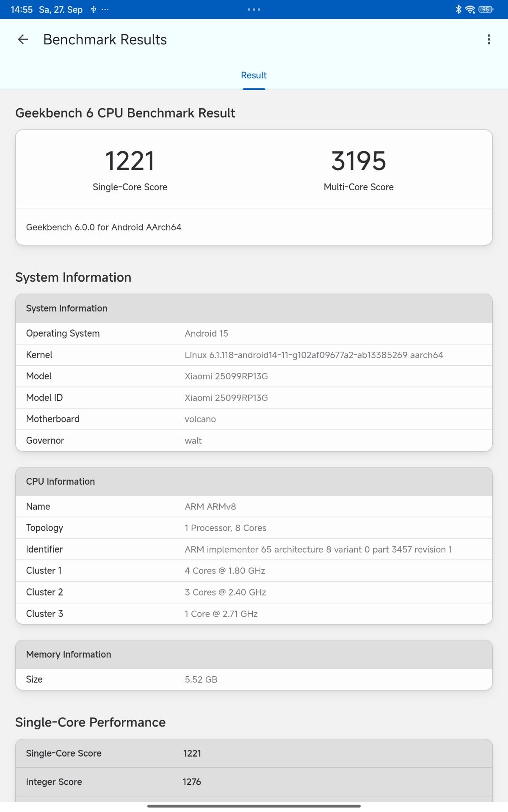Select the Xiaomi Model ID row
Image resolution: width=508 pixels, height=812 pixels.
(x=254, y=398)
